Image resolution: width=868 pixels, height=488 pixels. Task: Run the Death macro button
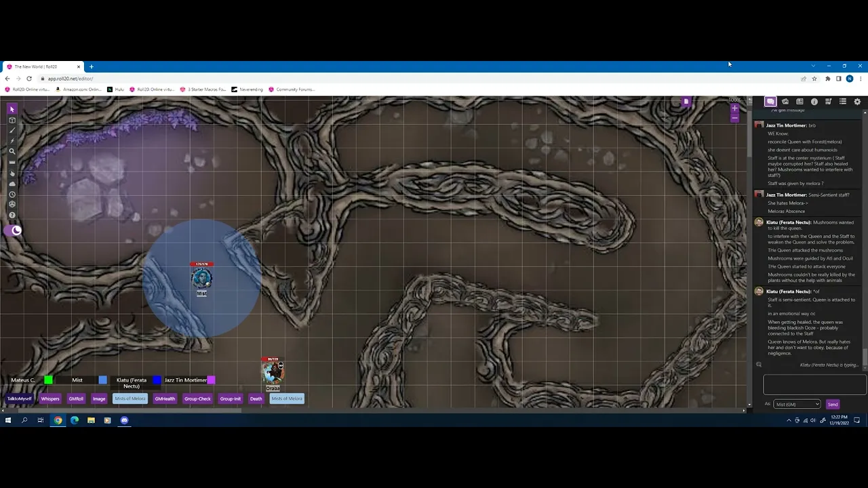(256, 399)
